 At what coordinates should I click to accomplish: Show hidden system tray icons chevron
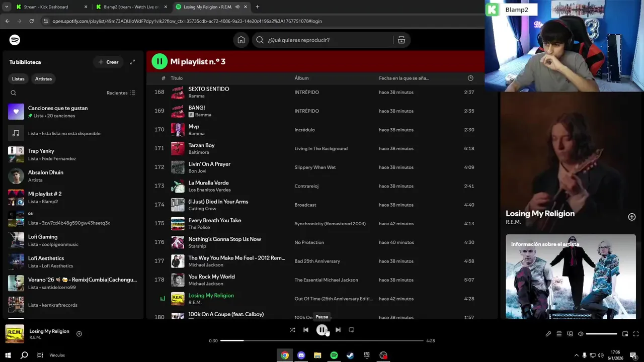click(576, 355)
